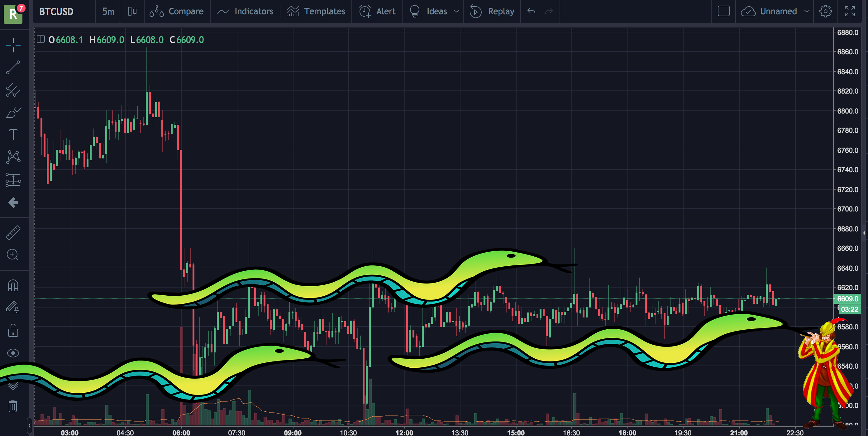This screenshot has width=868, height=436.
Task: Click the 6880.0 price axis label
Action: (847, 33)
